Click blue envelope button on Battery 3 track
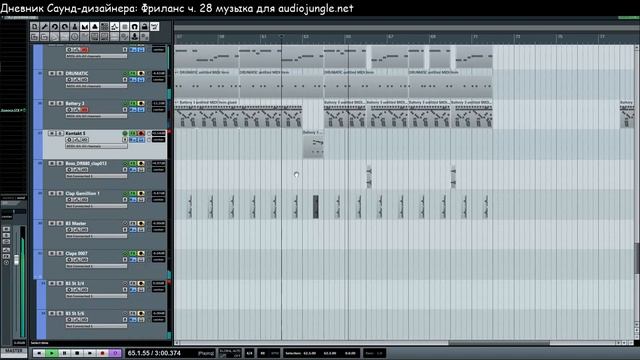 tap(133, 110)
